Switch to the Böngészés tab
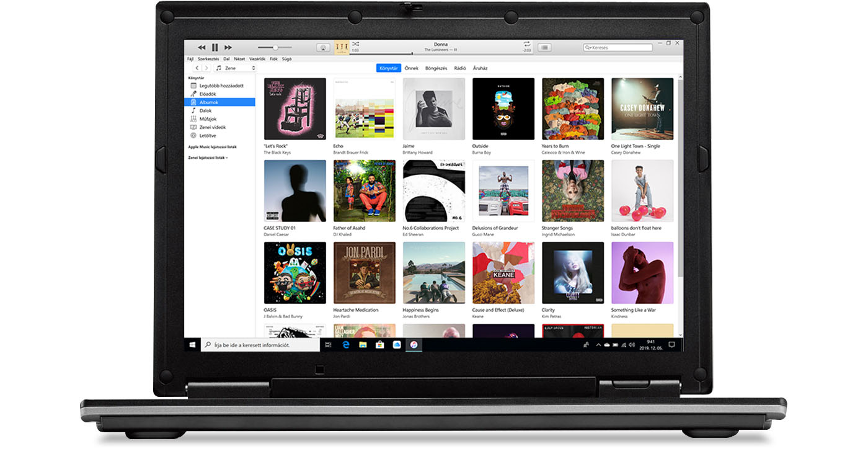Screen dimensions: 868x449 [436, 68]
